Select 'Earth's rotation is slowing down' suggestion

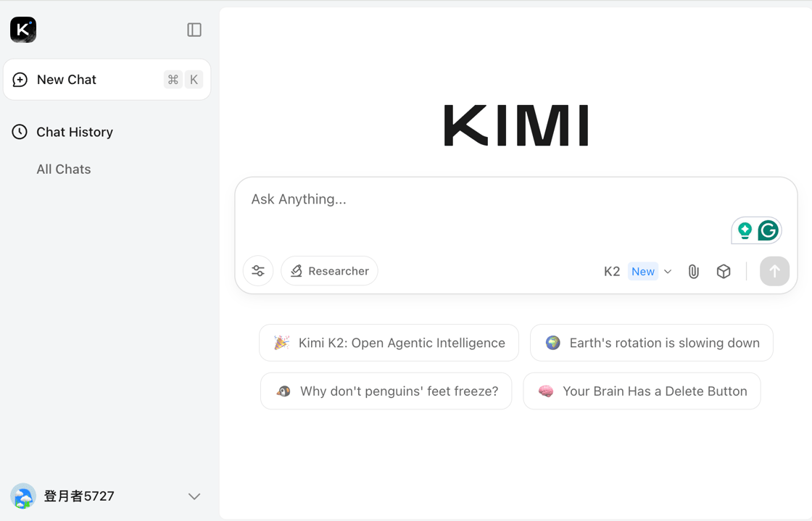[x=652, y=343]
